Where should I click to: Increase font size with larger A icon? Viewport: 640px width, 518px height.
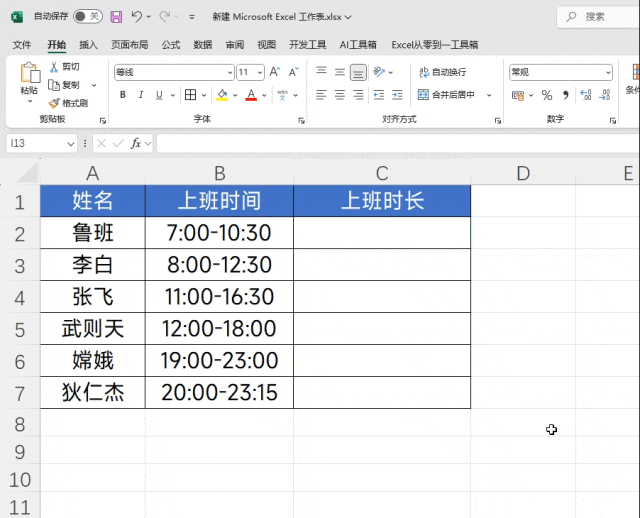coord(275,72)
